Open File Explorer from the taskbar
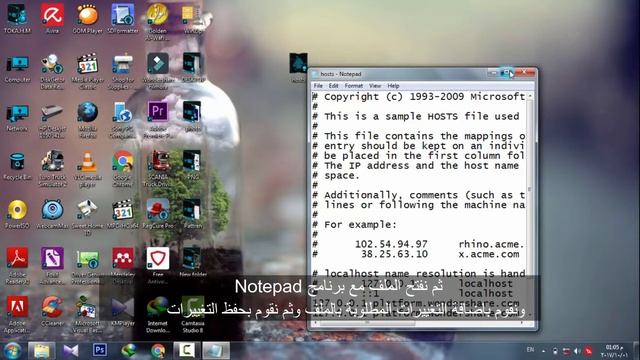This screenshot has width=640, height=360. (41, 351)
